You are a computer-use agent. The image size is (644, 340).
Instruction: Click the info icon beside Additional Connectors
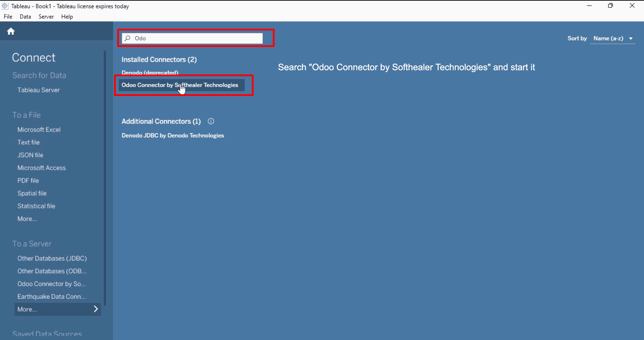pyautogui.click(x=211, y=122)
